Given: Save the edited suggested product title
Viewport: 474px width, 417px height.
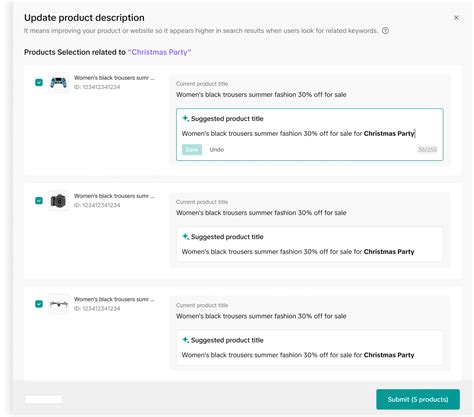Looking at the screenshot, I should pos(192,150).
